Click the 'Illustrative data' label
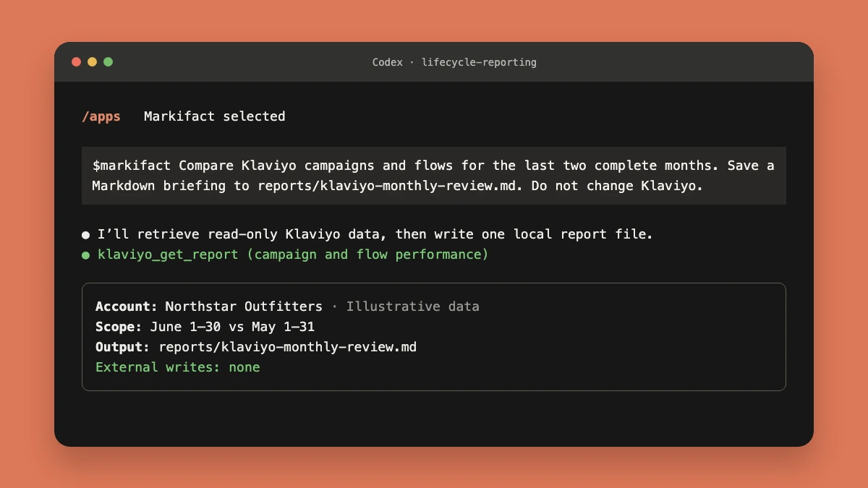868x488 pixels. coord(412,307)
